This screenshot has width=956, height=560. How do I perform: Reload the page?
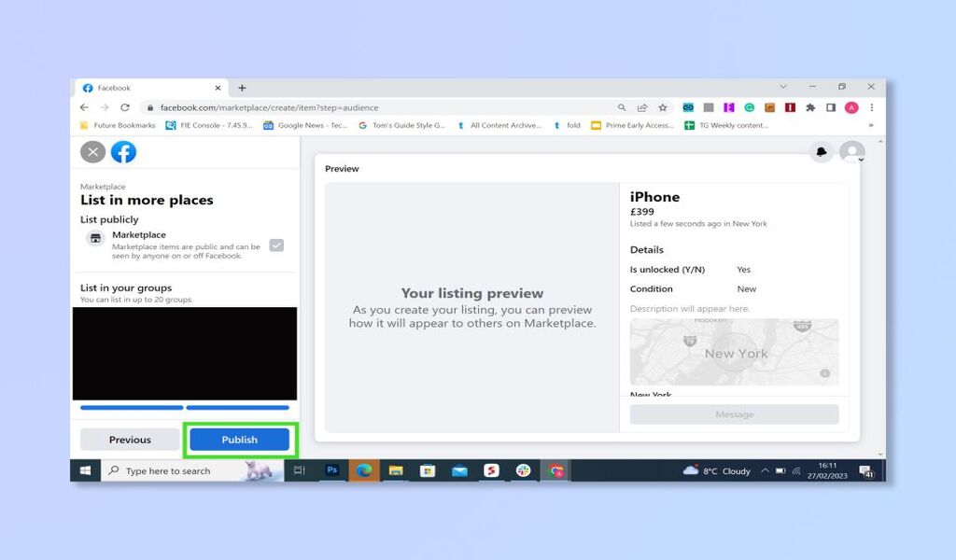pyautogui.click(x=125, y=107)
